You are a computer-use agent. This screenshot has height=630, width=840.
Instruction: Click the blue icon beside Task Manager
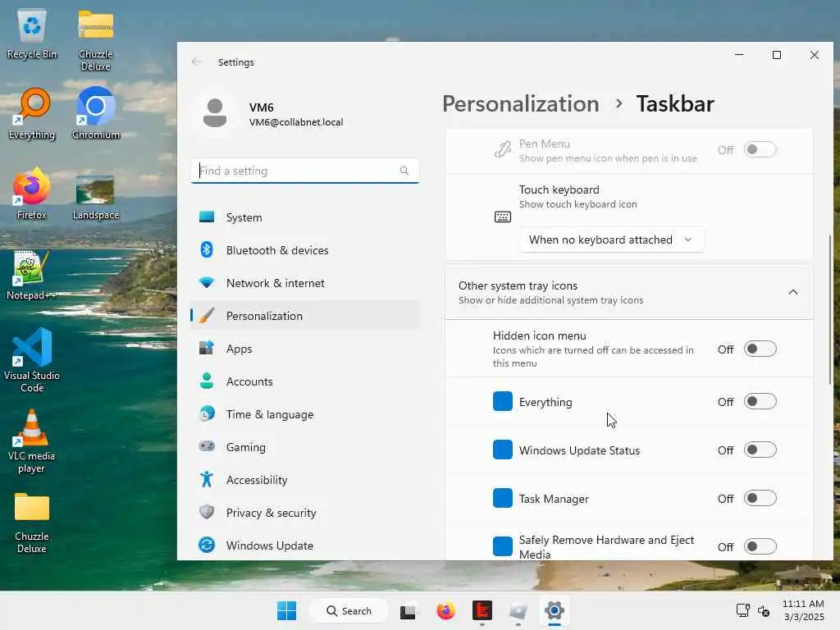tap(503, 498)
